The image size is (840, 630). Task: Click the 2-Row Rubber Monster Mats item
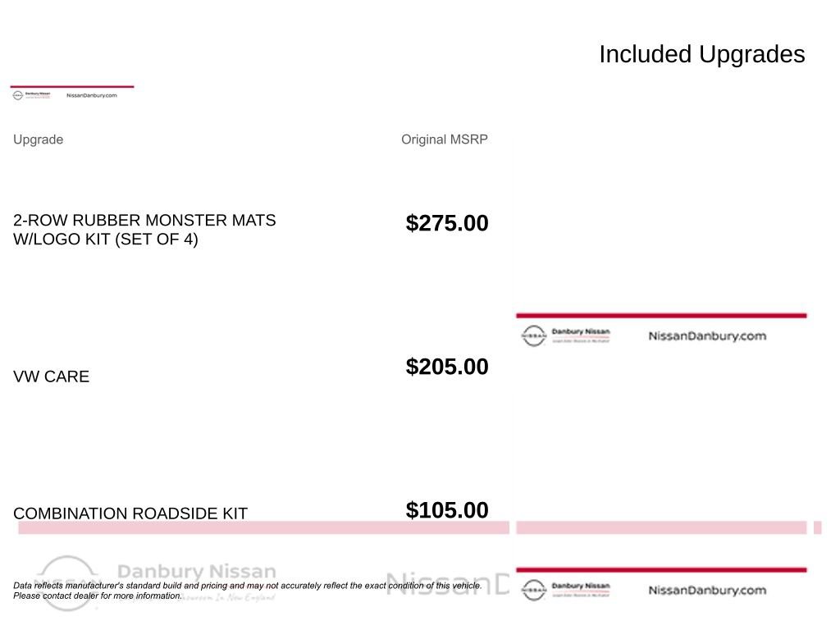click(144, 230)
